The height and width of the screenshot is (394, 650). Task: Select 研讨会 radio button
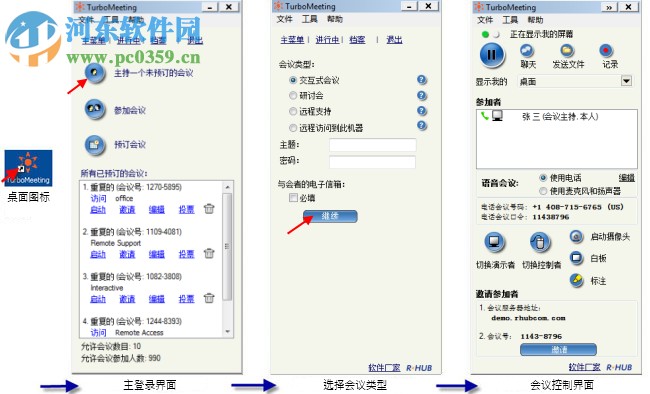pyautogui.click(x=293, y=95)
